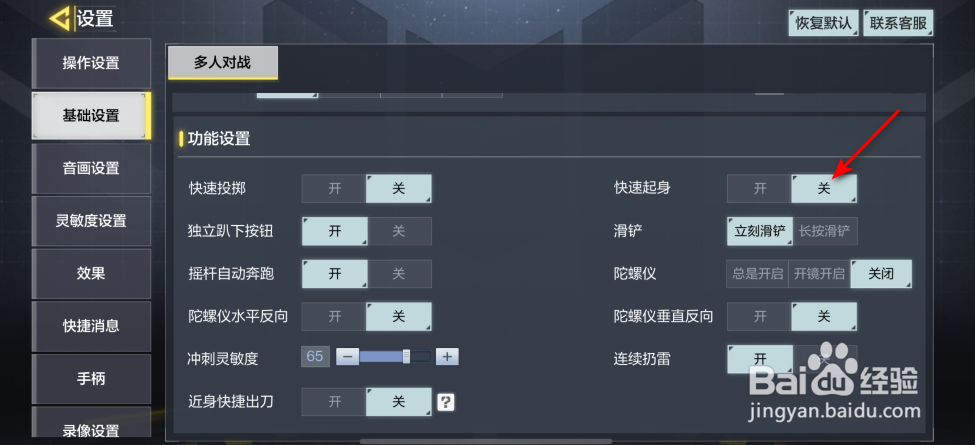Screen dimensions: 975x445
Task: Turn off 独立趴下按钮
Action: click(399, 231)
